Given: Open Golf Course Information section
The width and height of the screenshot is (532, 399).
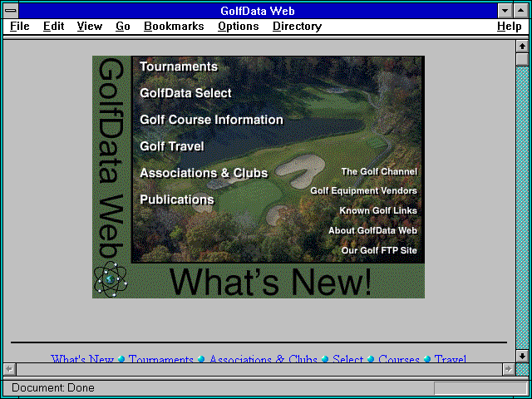Looking at the screenshot, I should 211,120.
